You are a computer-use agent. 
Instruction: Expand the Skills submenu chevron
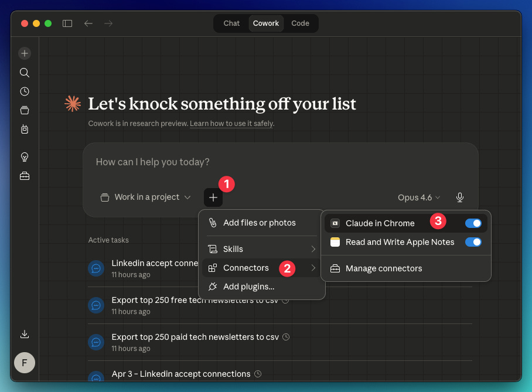[x=313, y=249]
